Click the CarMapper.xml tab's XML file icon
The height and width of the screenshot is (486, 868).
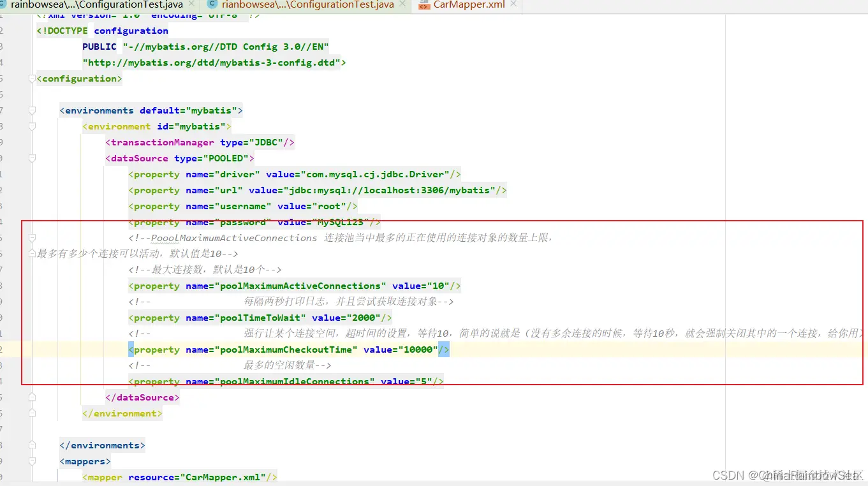424,5
